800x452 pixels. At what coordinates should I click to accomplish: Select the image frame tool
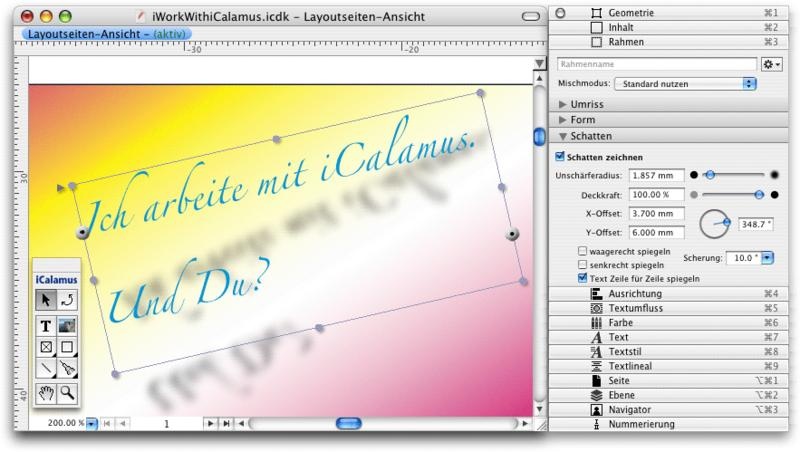pos(67,325)
